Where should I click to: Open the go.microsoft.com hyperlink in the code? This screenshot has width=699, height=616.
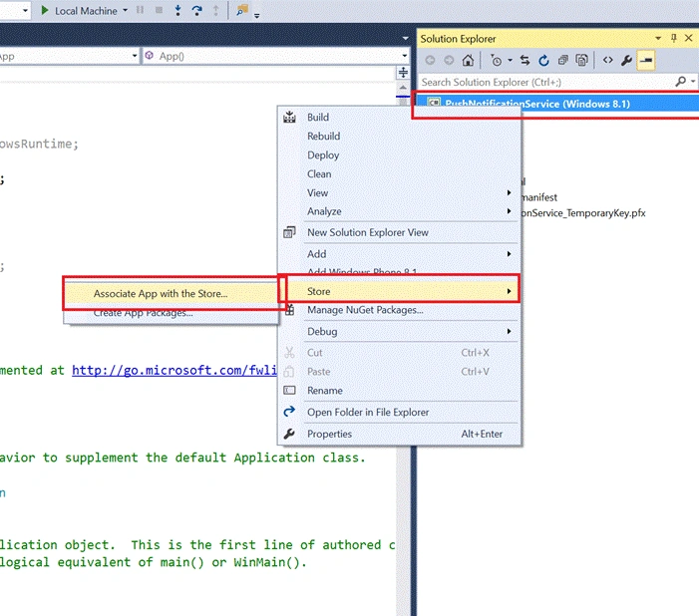click(x=175, y=371)
